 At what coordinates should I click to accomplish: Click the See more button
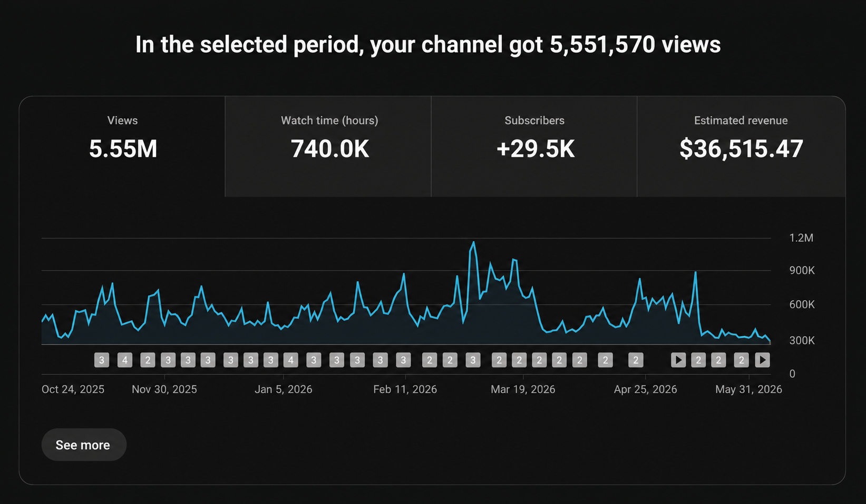tap(84, 445)
